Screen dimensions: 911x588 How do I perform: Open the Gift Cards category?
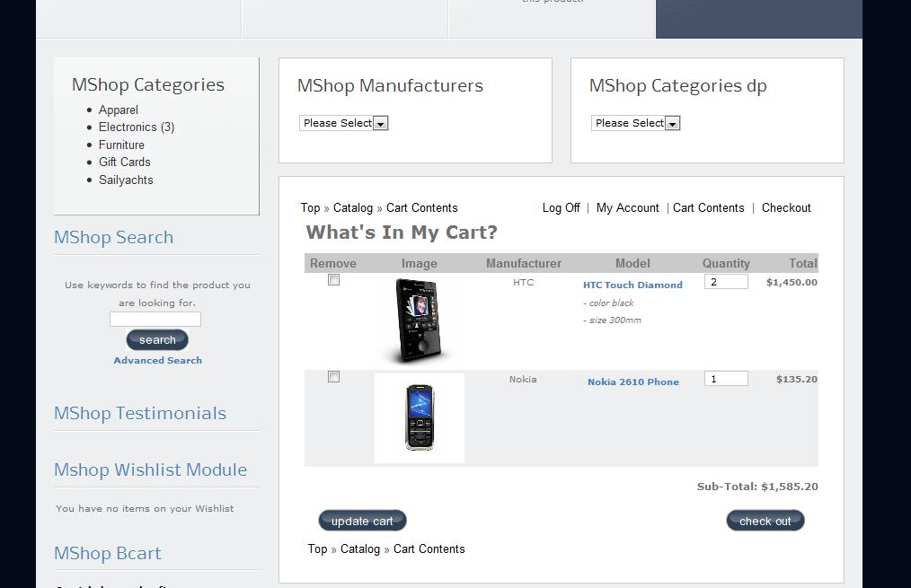tap(124, 162)
